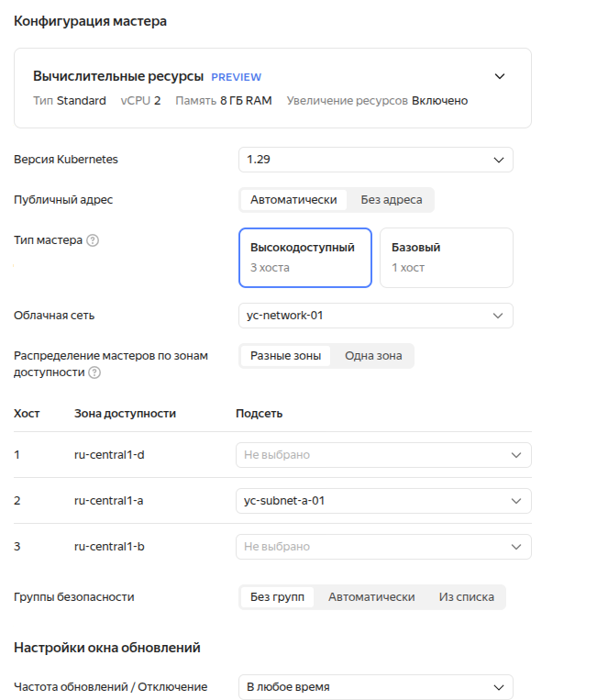Choose the Базовый master type card
597x700 pixels.
(x=446, y=258)
